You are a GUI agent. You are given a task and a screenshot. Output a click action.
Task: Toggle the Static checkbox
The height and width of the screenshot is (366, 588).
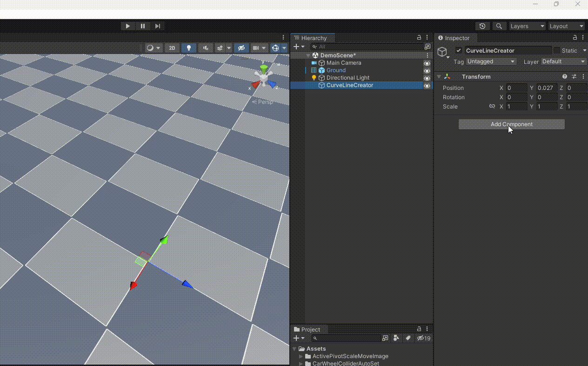[x=557, y=50]
